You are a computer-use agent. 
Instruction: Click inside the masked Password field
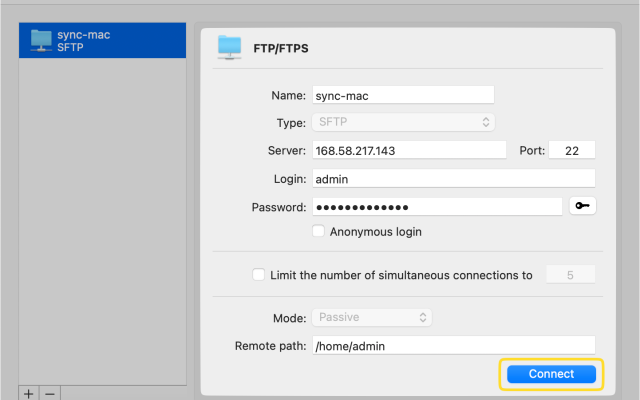437,206
